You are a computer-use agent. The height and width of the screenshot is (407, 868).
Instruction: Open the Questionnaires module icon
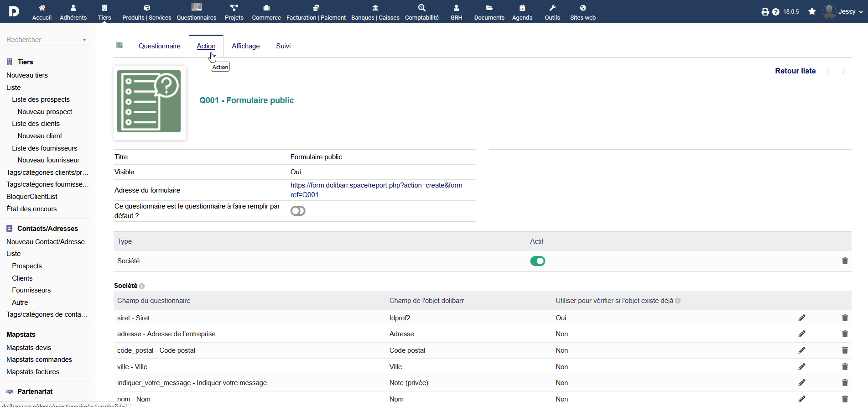click(x=197, y=11)
